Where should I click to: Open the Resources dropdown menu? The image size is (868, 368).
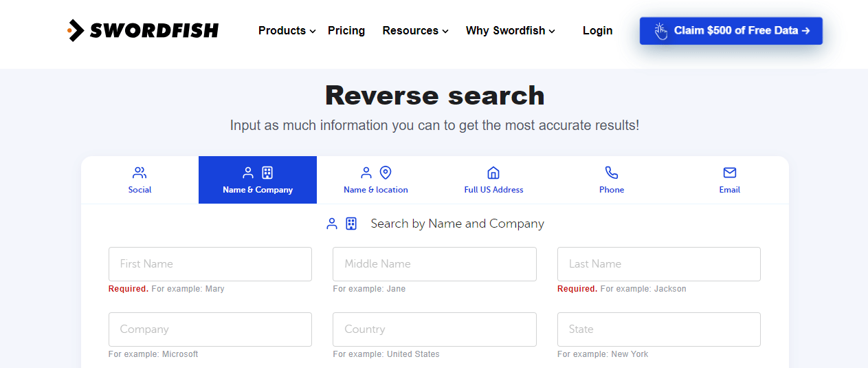point(415,31)
